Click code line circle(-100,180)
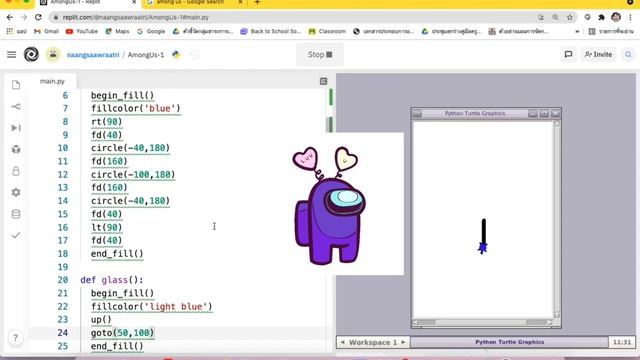Viewport: 640px width, 360px height. (133, 175)
